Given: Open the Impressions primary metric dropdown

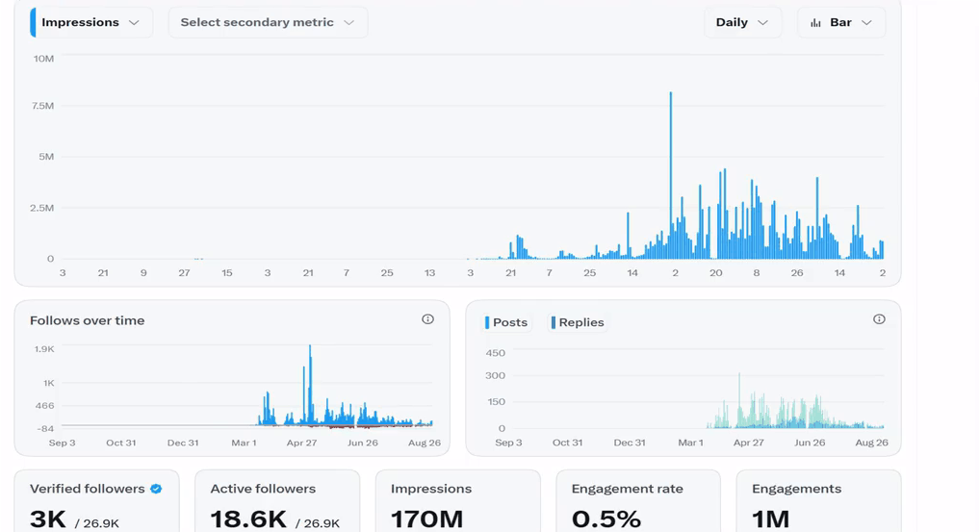Looking at the screenshot, I should click(91, 22).
